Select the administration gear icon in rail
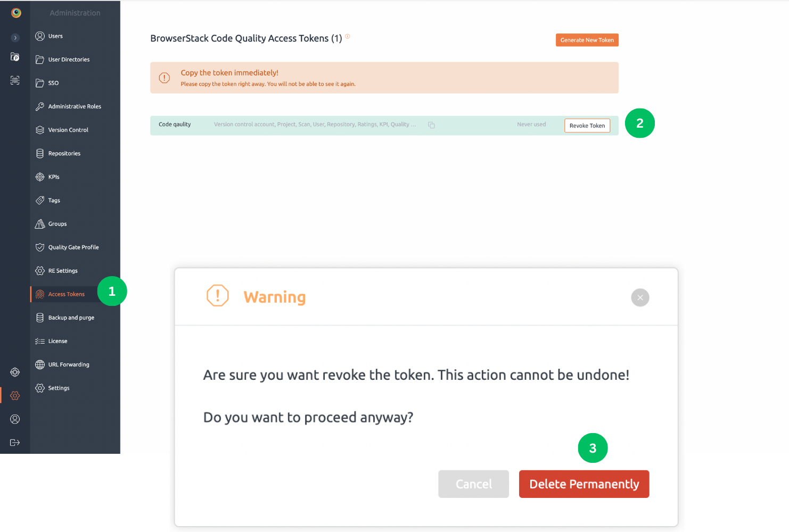789x532 pixels. coord(15,395)
